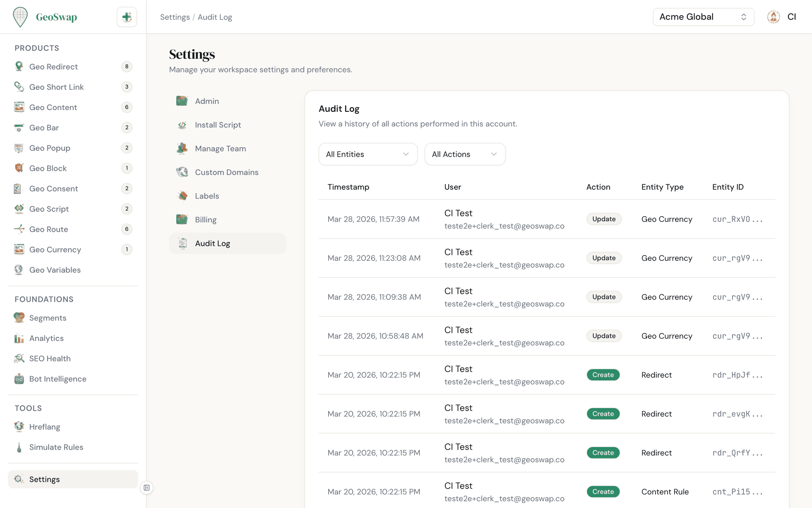The width and height of the screenshot is (812, 508).
Task: Select the Install Script menu item
Action: 218,125
